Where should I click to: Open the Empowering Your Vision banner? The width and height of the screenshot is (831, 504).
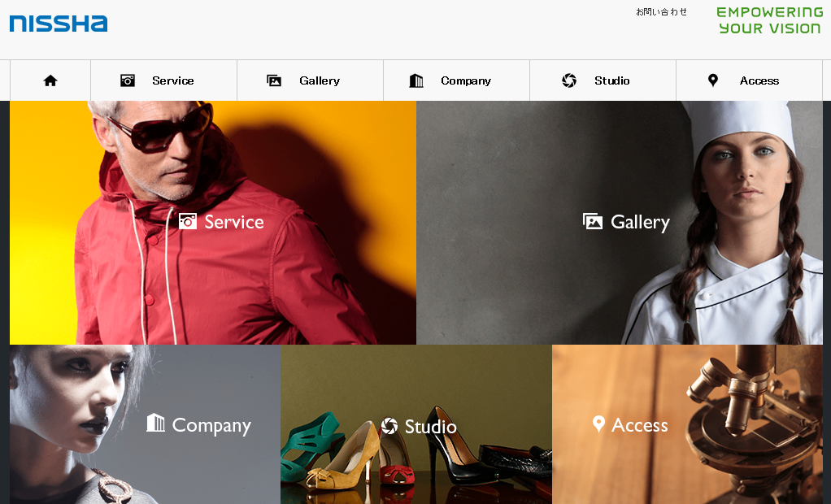(x=769, y=20)
